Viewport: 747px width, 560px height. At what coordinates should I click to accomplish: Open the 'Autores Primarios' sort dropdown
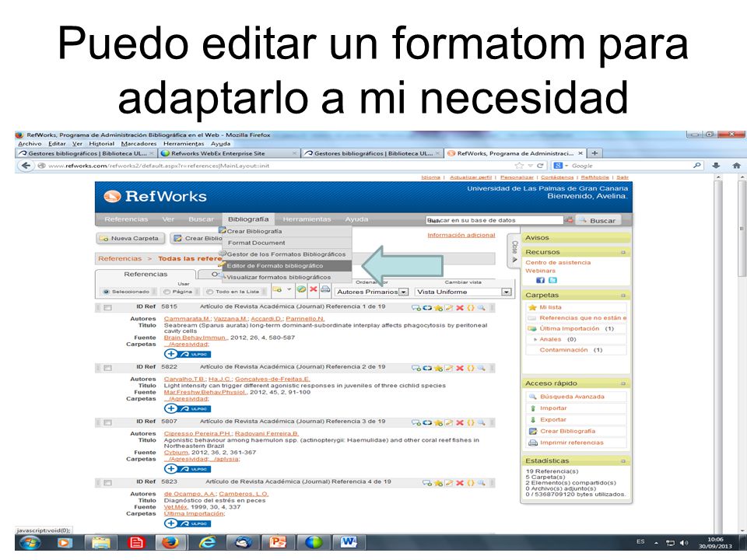[371, 292]
